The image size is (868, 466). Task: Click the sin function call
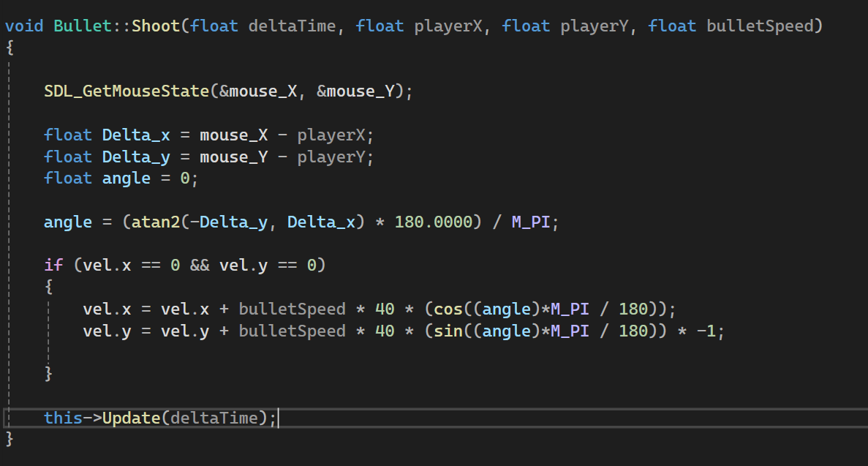pyautogui.click(x=448, y=331)
